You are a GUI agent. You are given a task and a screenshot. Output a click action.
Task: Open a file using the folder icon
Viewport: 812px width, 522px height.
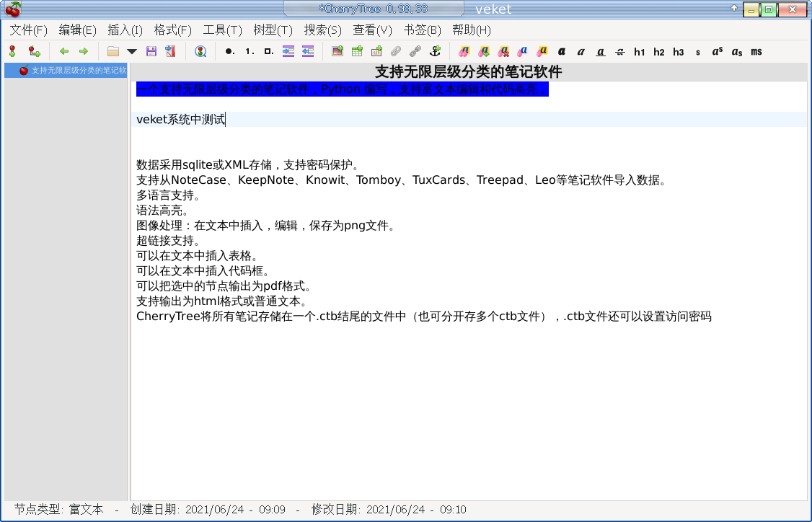coord(113,51)
